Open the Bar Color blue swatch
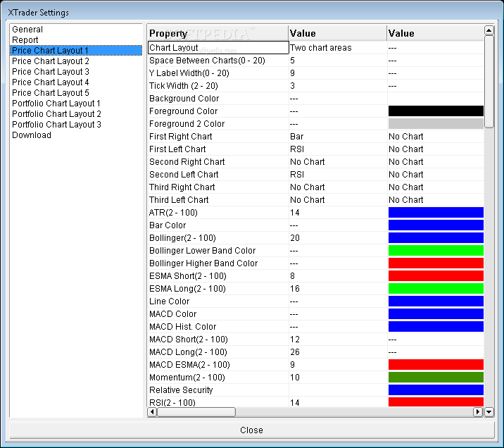This screenshot has width=504, height=448. click(x=436, y=225)
